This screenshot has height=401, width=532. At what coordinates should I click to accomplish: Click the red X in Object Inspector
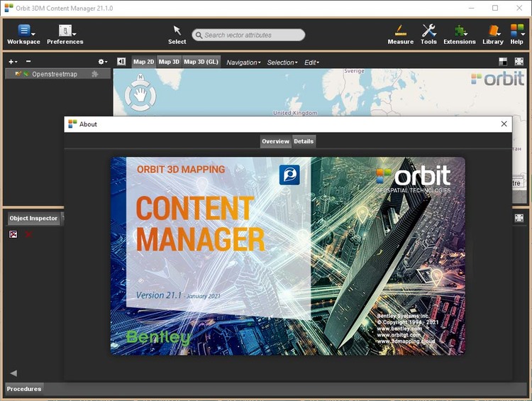pyautogui.click(x=28, y=234)
